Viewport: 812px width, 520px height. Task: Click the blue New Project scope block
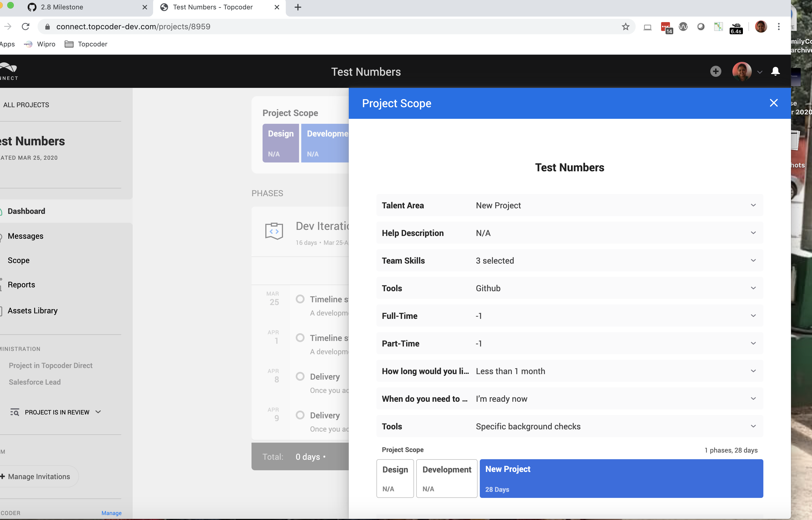tap(621, 479)
